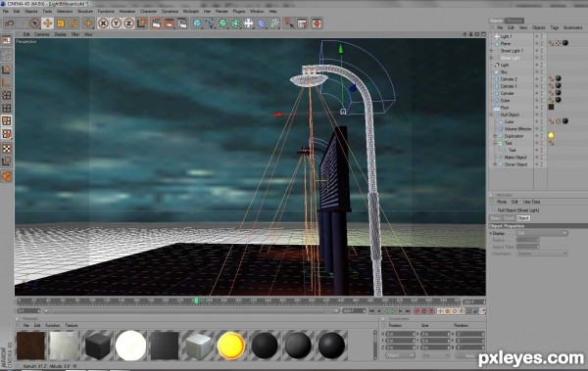Toggle X axis lock
Viewport: 588px width, 371px height.
(x=103, y=23)
